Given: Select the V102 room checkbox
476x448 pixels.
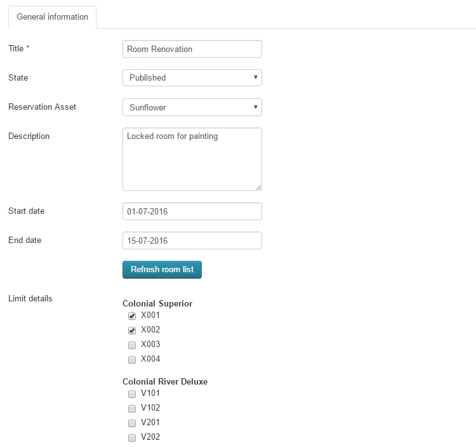Looking at the screenshot, I should point(132,409).
